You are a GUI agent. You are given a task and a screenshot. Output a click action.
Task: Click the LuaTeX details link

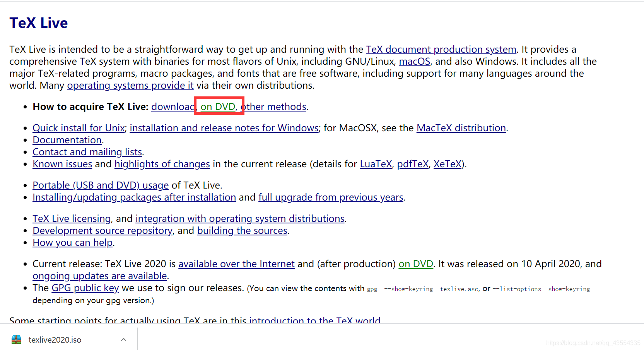pos(376,164)
